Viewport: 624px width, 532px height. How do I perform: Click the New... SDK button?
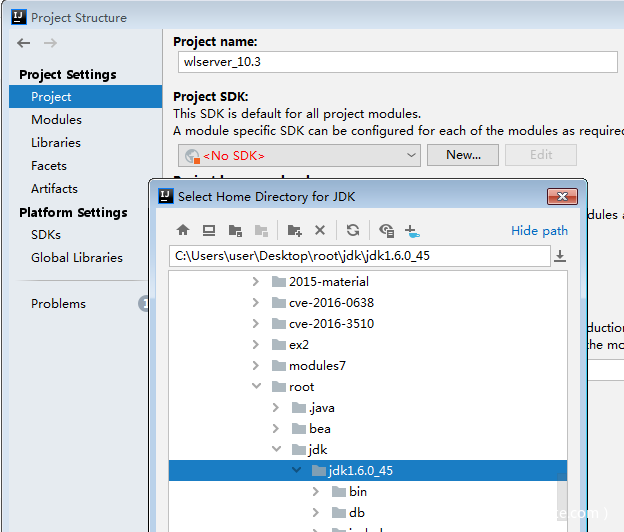click(463, 155)
